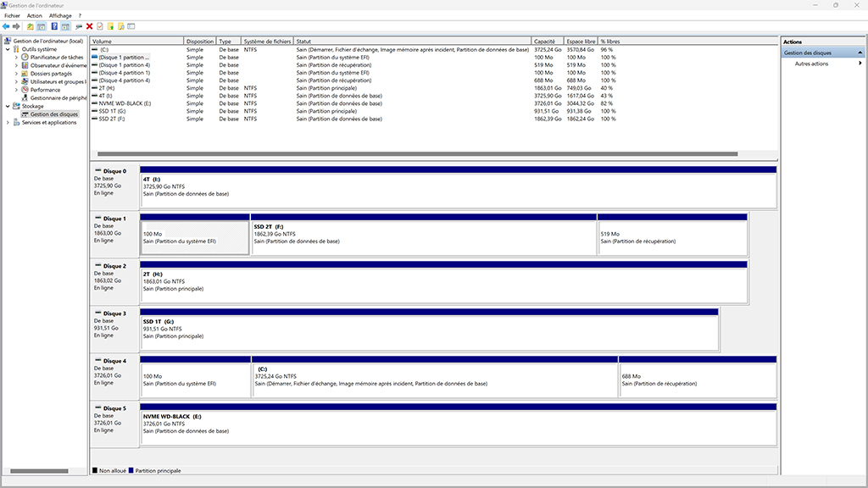Select root Gestion de l'ordinateur (local) node
The image size is (868, 488).
[47, 41]
